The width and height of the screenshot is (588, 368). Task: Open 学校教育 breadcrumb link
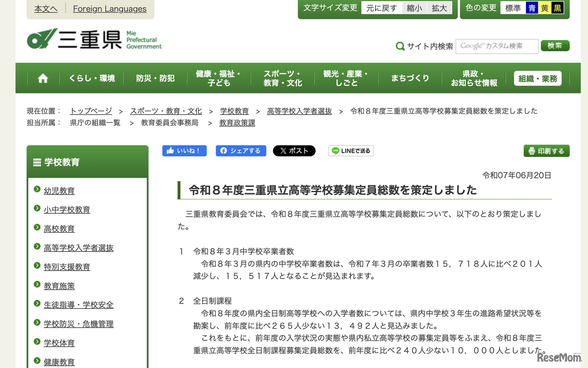pyautogui.click(x=234, y=111)
